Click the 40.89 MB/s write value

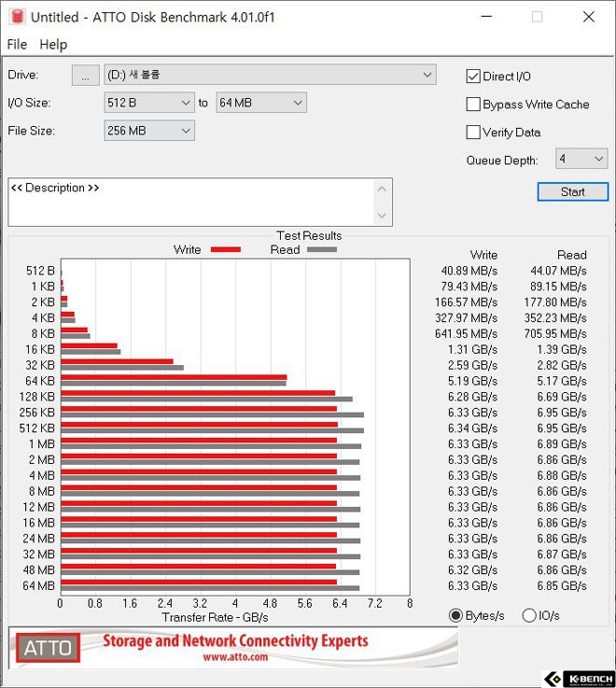click(x=469, y=271)
